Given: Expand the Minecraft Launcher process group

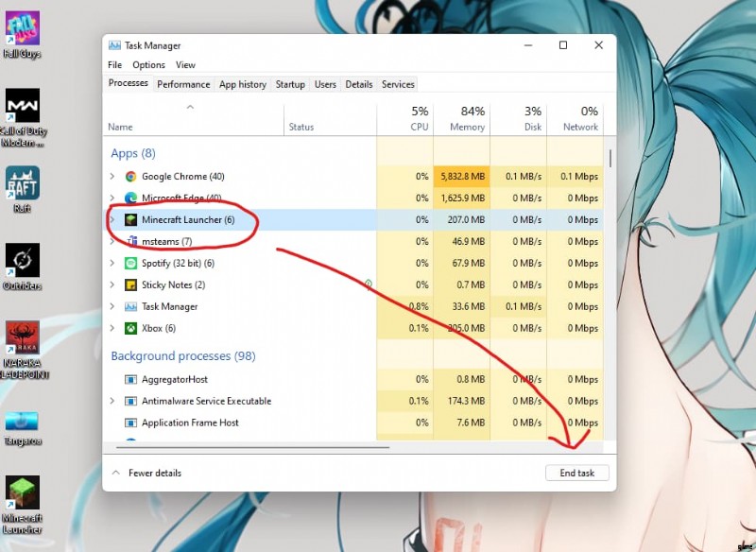Looking at the screenshot, I should [112, 220].
